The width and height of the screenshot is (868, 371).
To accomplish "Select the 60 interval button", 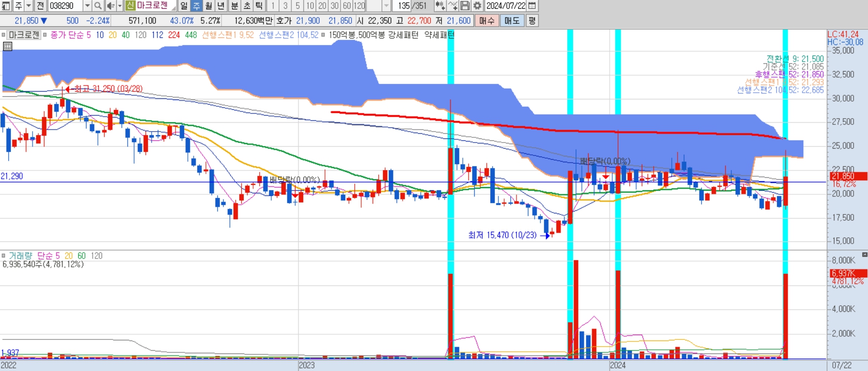I will pos(347,6).
